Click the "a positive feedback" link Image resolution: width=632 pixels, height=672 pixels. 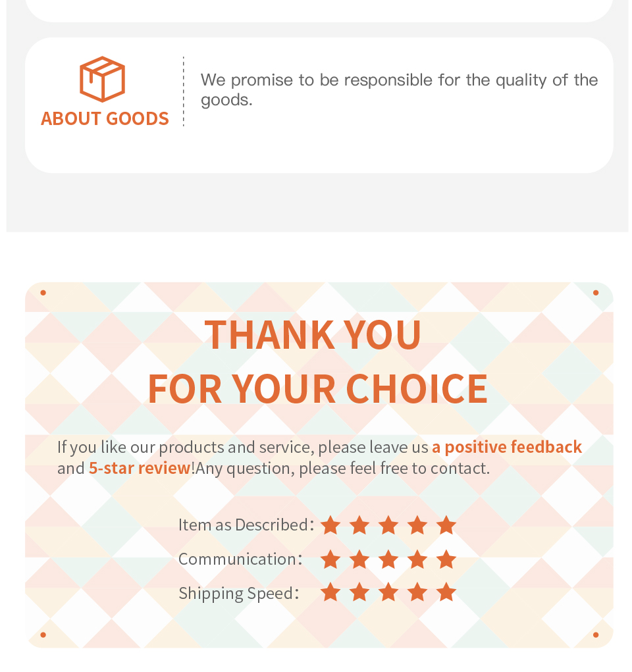(507, 447)
